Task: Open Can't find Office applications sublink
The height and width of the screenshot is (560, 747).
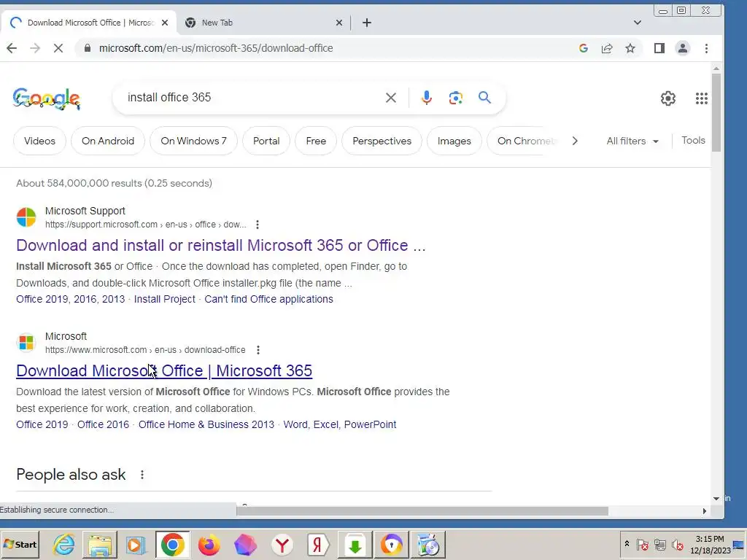Action: click(x=268, y=299)
